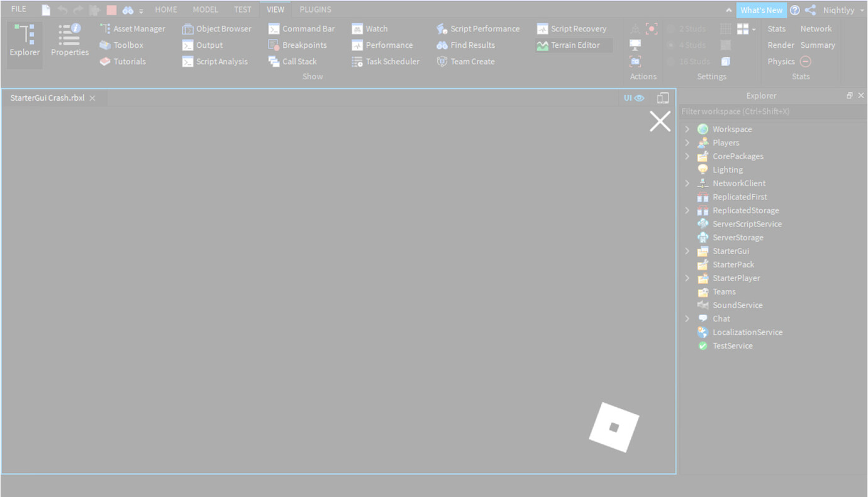
Task: Toggle UI visibility eye in viewport
Action: [634, 98]
